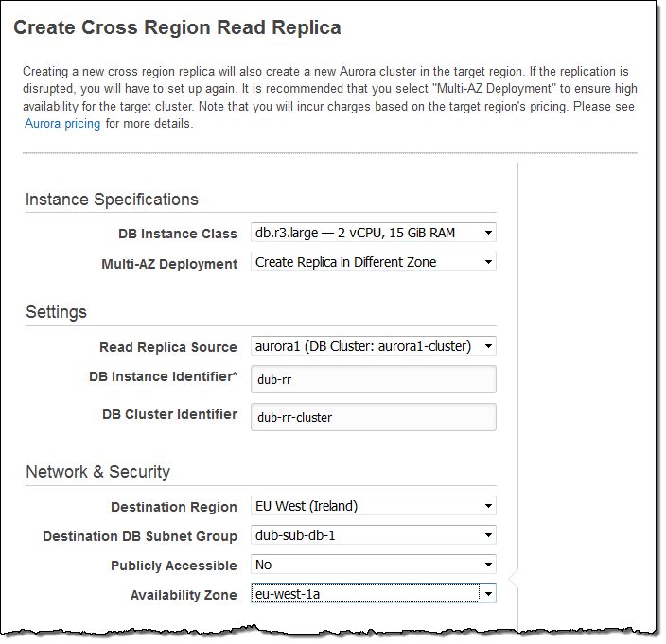Follow the Aurora pricing link
The image size is (666, 644).
(x=62, y=124)
